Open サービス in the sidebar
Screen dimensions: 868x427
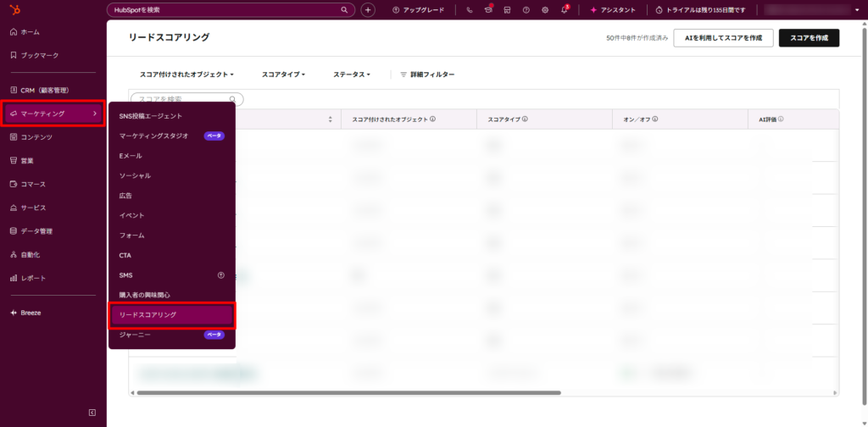pos(28,208)
